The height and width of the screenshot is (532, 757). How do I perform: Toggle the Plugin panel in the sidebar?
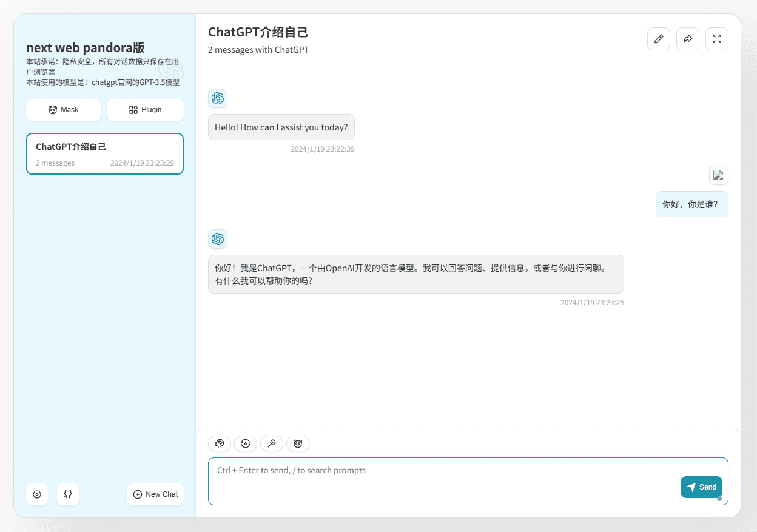click(x=145, y=110)
